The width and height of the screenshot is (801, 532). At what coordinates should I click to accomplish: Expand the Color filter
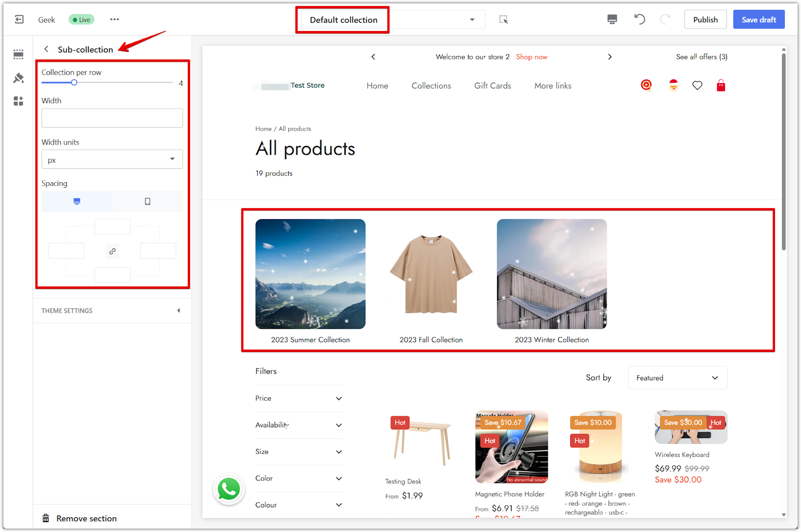pos(299,478)
